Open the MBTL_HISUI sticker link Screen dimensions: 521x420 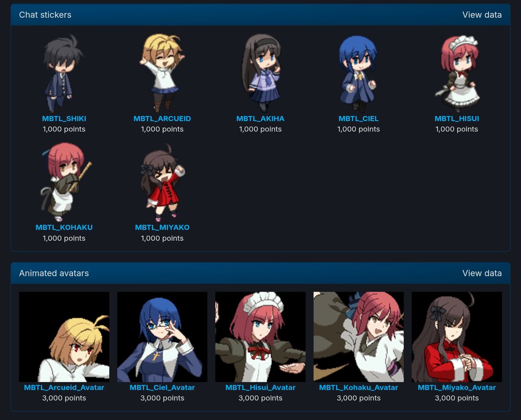click(457, 118)
